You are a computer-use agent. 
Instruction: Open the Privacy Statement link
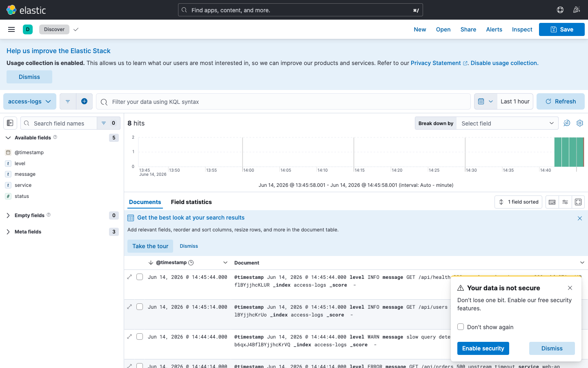439,63
